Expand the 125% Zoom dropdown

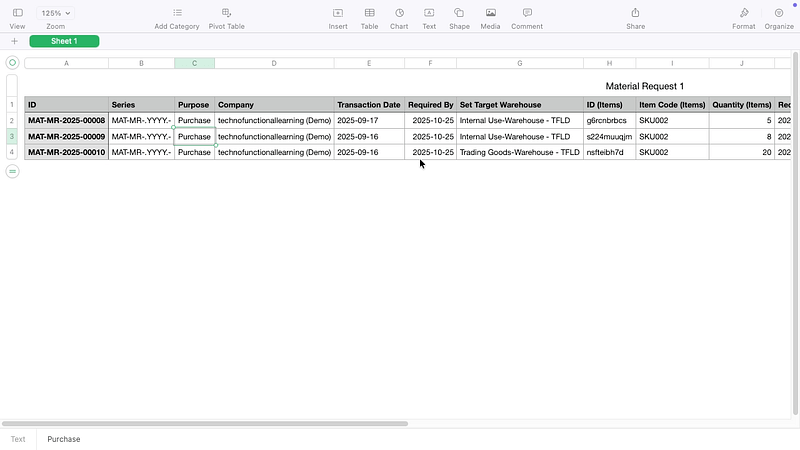[56, 13]
